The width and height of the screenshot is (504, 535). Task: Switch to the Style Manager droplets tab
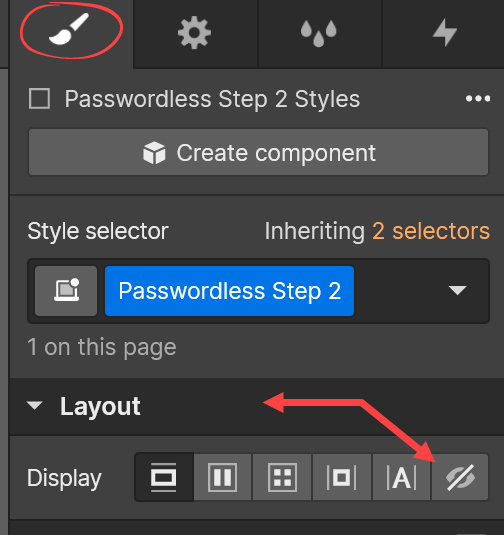[x=319, y=33]
